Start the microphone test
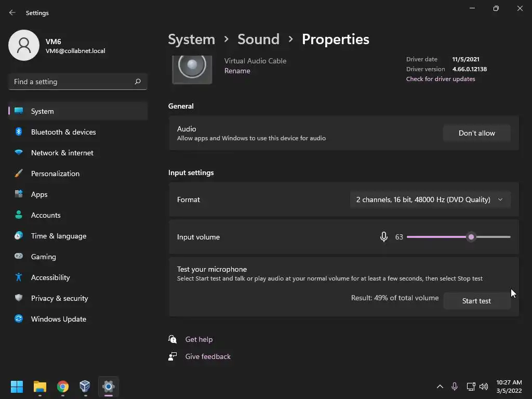 click(x=476, y=301)
